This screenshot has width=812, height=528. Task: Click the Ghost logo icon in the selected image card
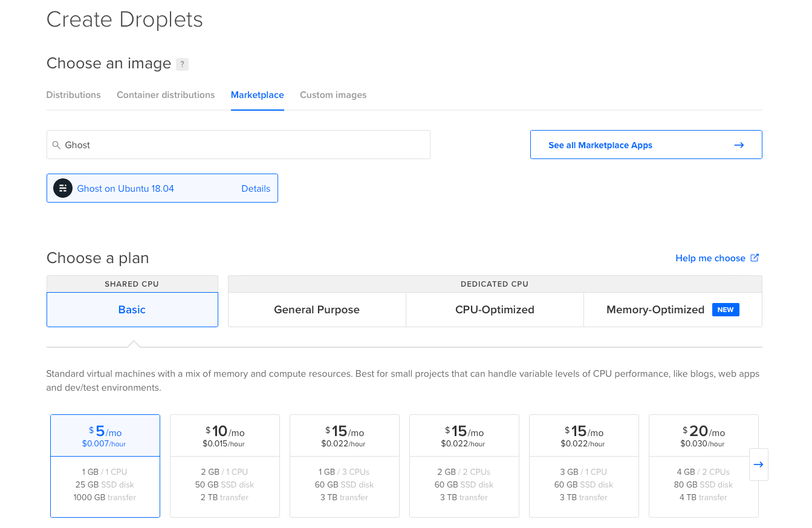pos(63,188)
